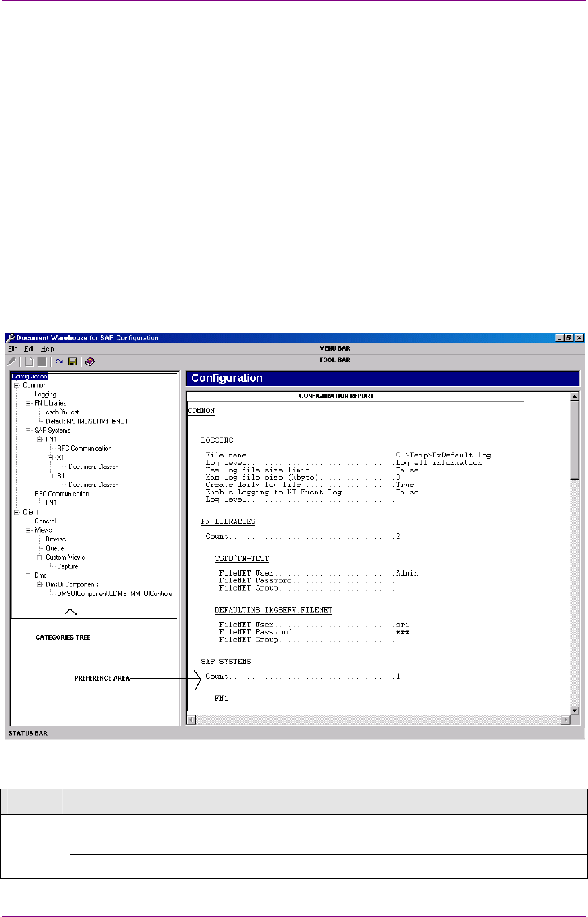Close the Document Warehouse configuration window

579,337
